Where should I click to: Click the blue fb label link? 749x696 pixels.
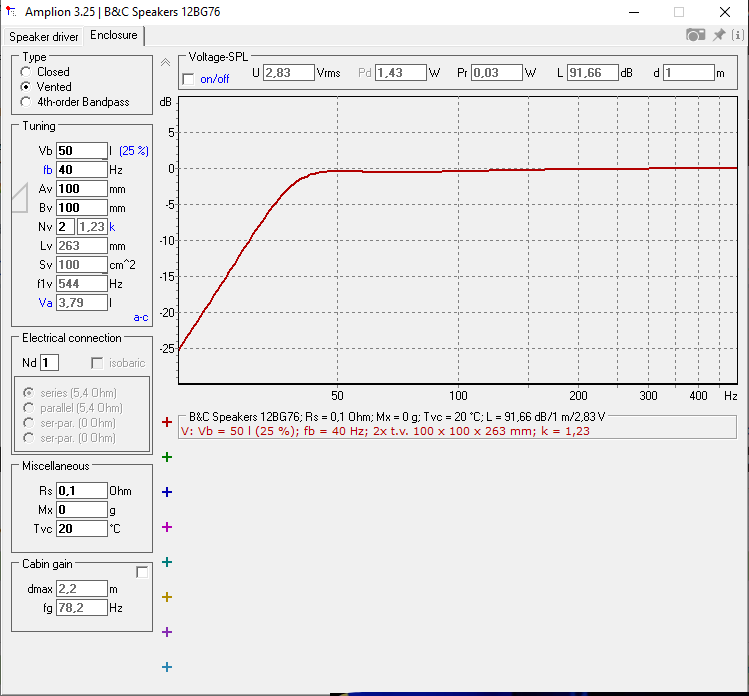tap(47, 170)
